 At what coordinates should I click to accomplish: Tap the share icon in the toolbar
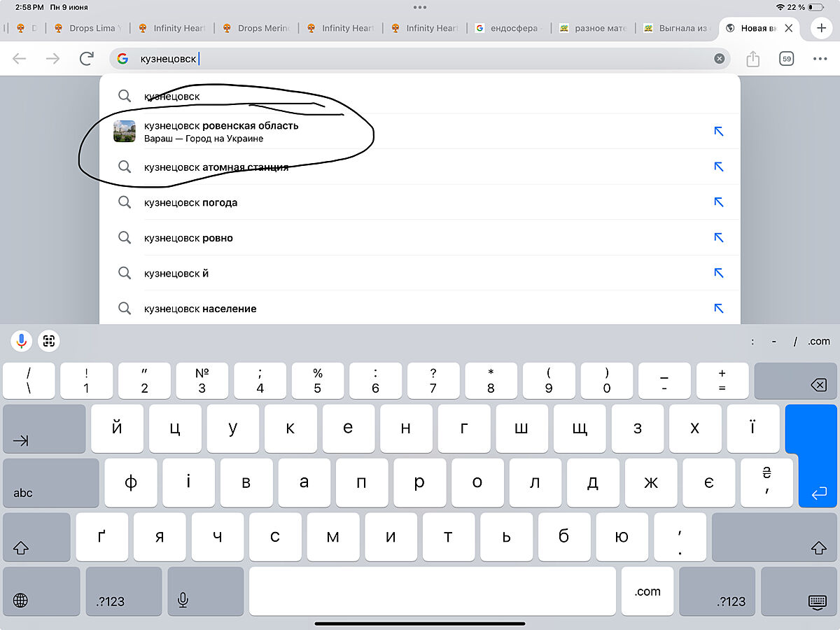click(x=753, y=59)
